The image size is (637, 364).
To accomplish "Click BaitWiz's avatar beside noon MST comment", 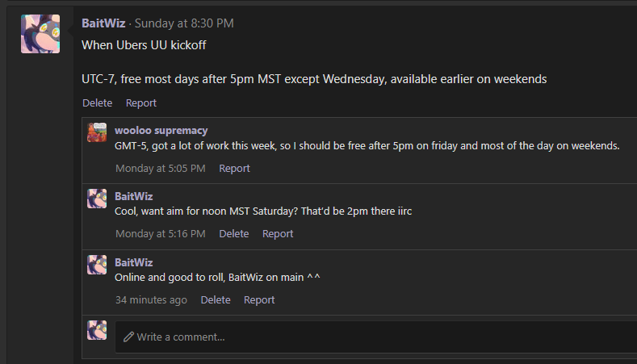I will [x=97, y=199].
